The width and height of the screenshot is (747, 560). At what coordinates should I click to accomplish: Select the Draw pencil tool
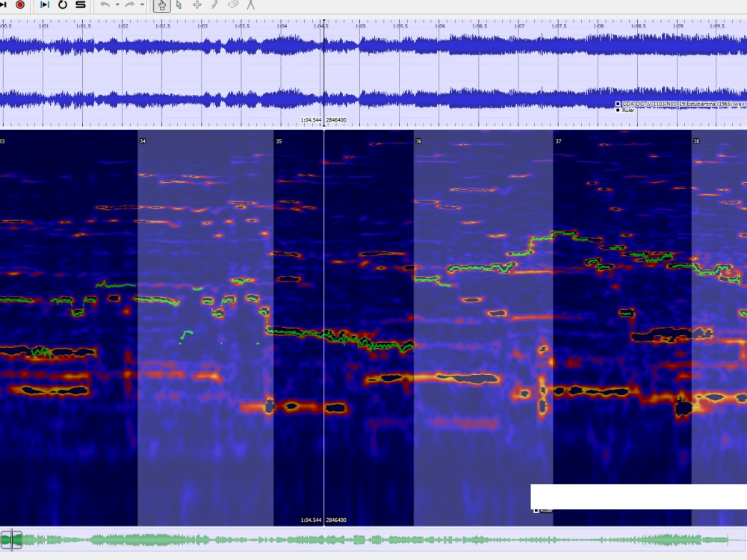click(214, 4)
